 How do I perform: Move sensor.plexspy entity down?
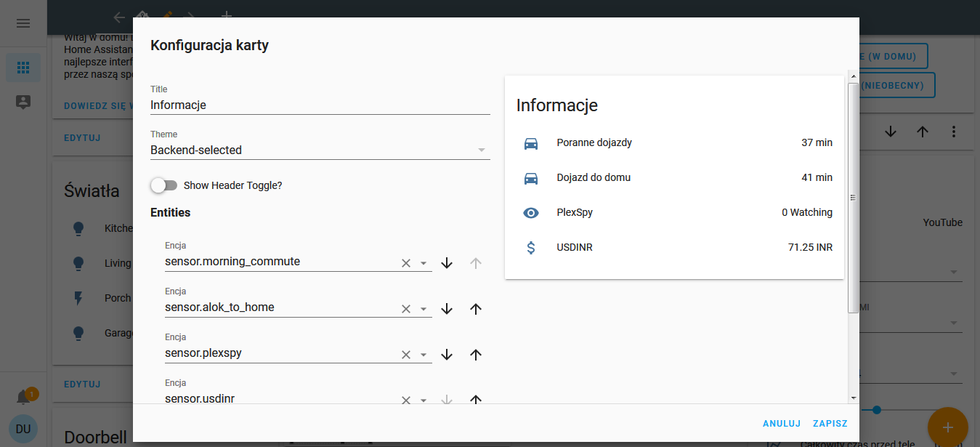447,355
